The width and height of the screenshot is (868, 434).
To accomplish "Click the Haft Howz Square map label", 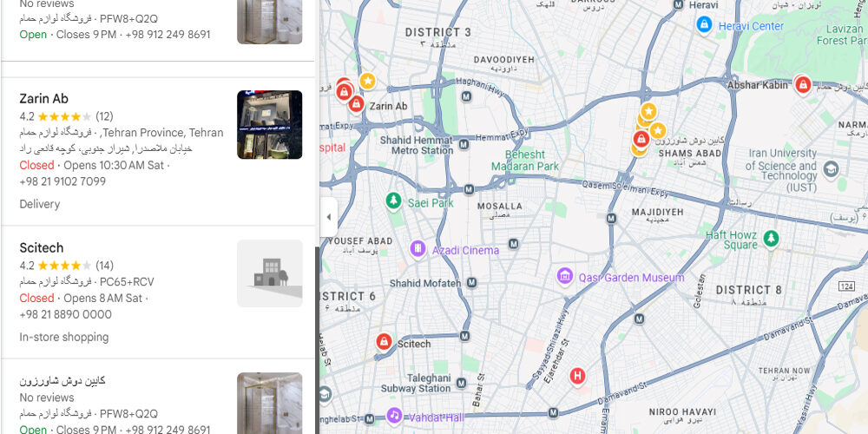I will pos(731,240).
